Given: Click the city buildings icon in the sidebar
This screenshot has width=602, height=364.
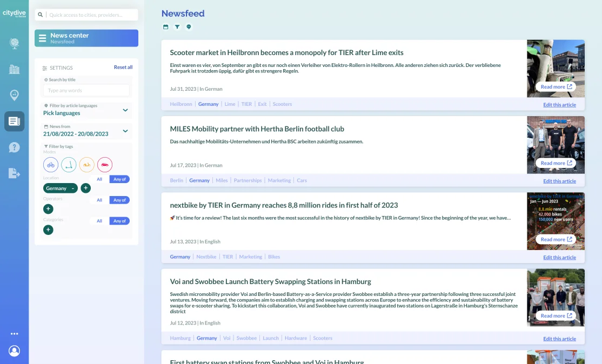Looking at the screenshot, I should coord(14,69).
